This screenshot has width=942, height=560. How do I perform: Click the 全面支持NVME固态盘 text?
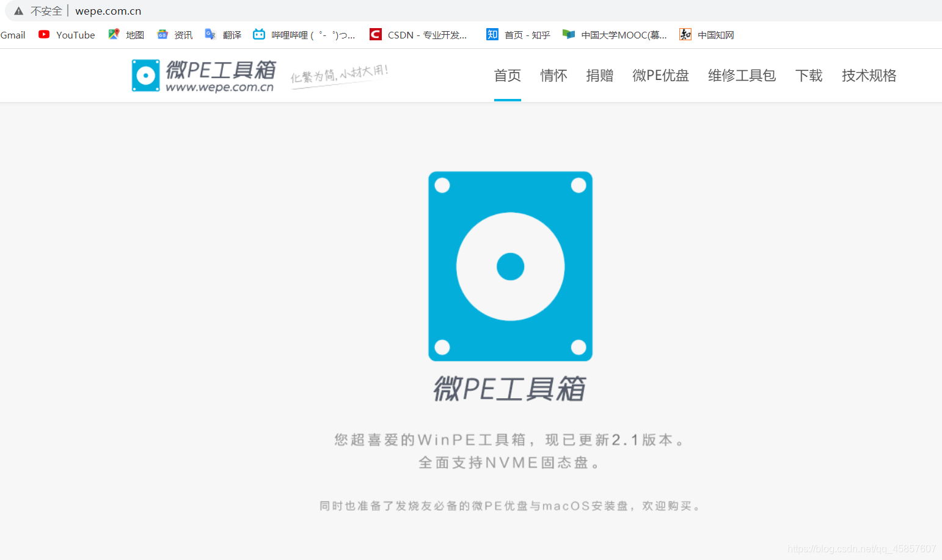(510, 463)
